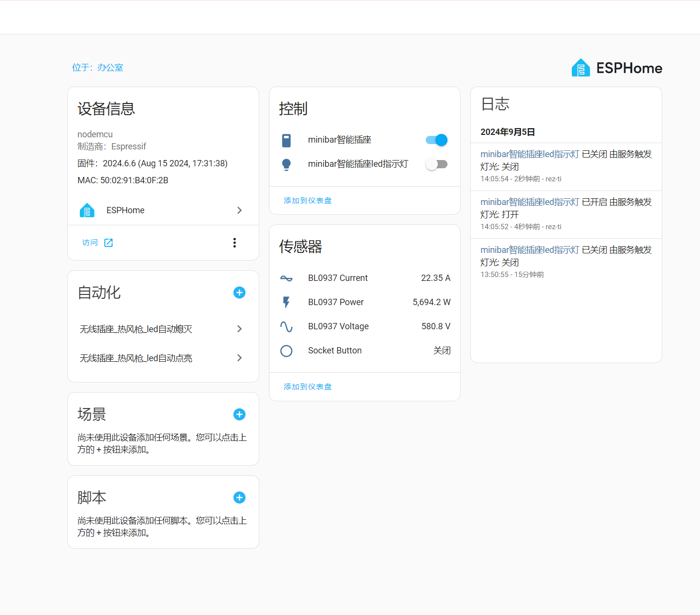Viewport: 700px width, 615px height.
Task: Open the 14:05:52 log entry entity link
Action: pos(530,202)
